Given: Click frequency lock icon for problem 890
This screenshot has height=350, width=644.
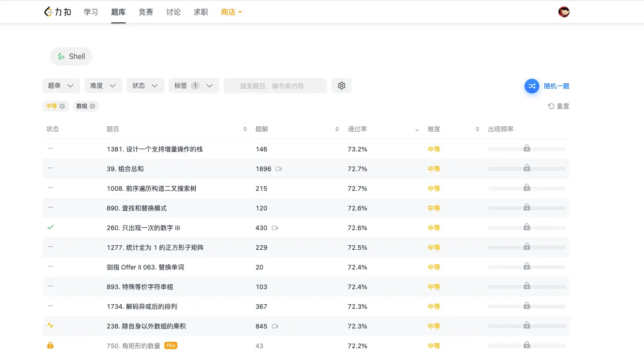Looking at the screenshot, I should click(x=527, y=207).
